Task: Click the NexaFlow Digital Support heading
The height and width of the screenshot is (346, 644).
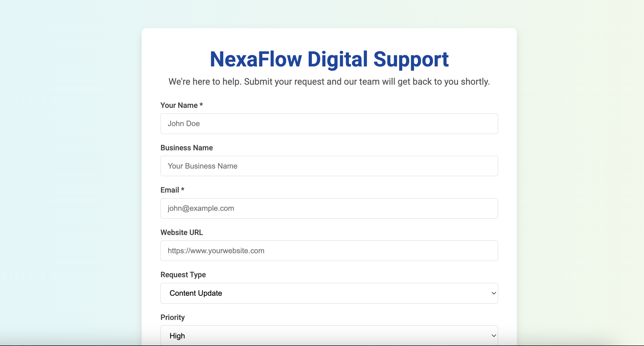Action: pyautogui.click(x=329, y=59)
